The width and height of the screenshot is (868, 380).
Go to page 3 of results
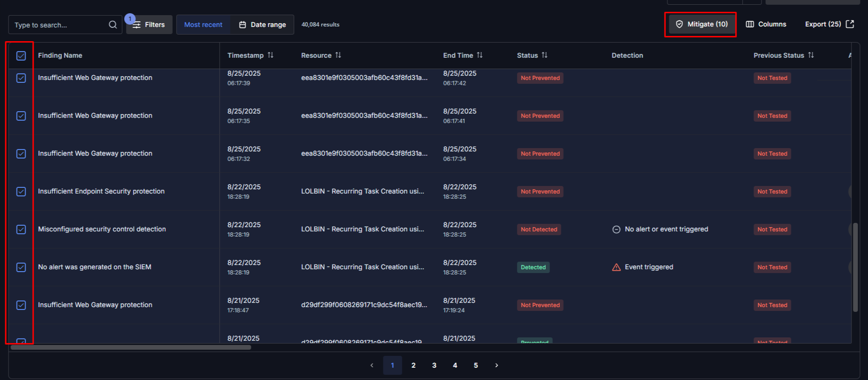point(434,365)
